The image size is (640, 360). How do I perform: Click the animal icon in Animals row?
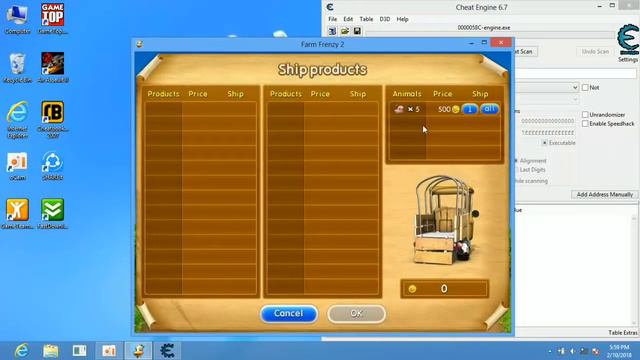click(x=399, y=109)
